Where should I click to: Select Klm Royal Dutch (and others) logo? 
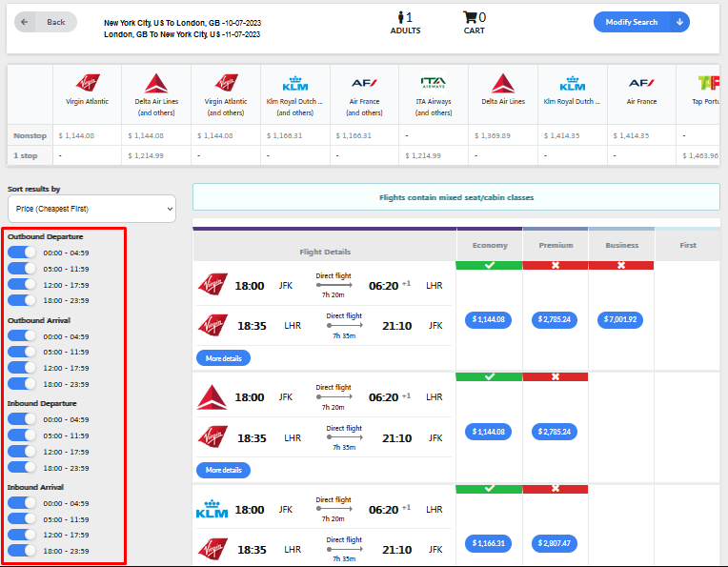[295, 84]
